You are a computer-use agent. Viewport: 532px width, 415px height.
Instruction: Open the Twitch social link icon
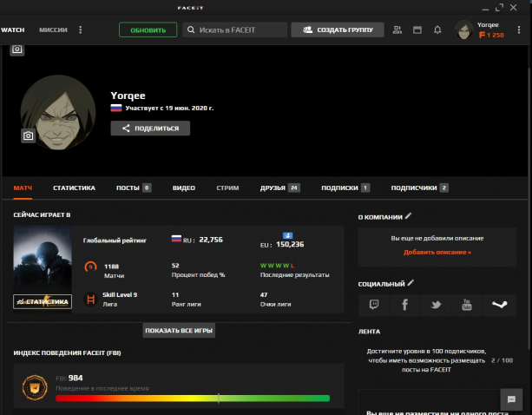click(x=374, y=305)
